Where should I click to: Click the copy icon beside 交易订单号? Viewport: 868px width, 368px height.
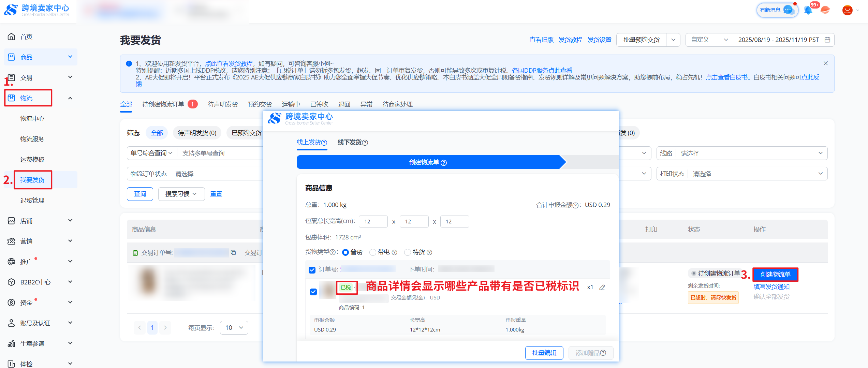click(233, 252)
